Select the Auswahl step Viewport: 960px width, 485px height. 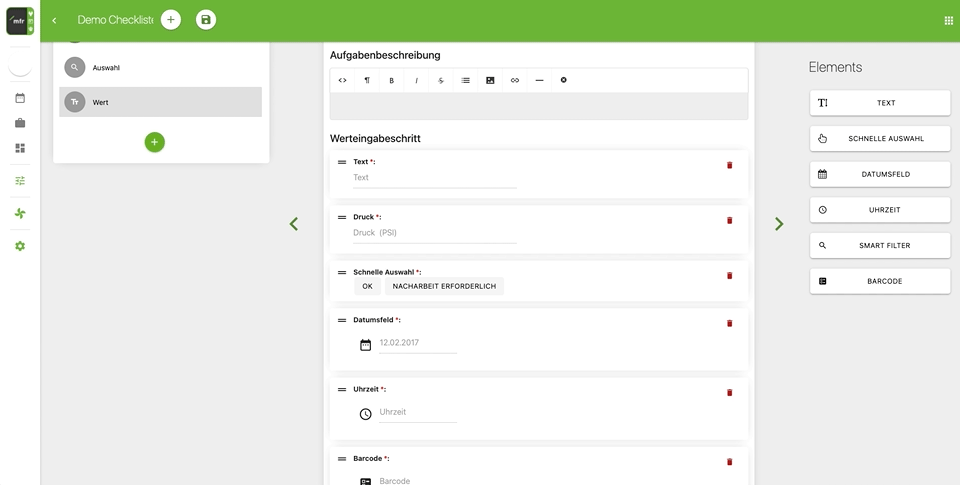coord(160,67)
